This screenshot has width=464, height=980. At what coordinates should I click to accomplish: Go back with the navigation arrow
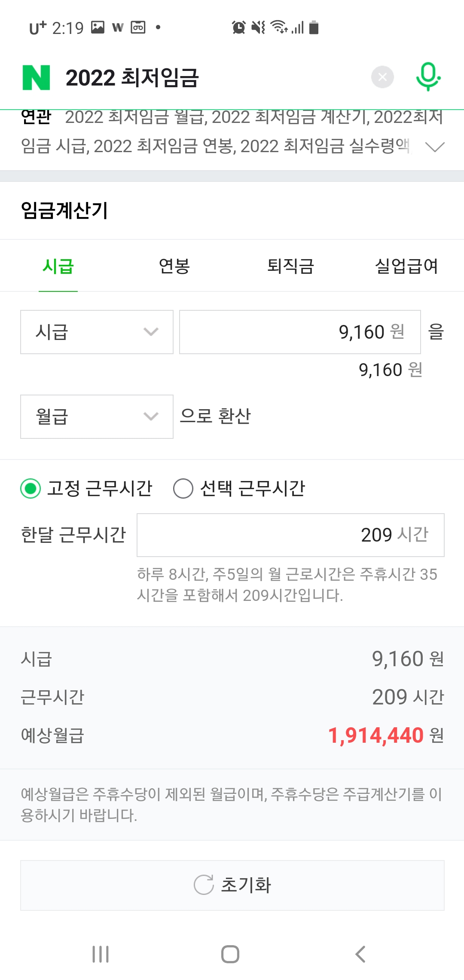[x=360, y=954]
